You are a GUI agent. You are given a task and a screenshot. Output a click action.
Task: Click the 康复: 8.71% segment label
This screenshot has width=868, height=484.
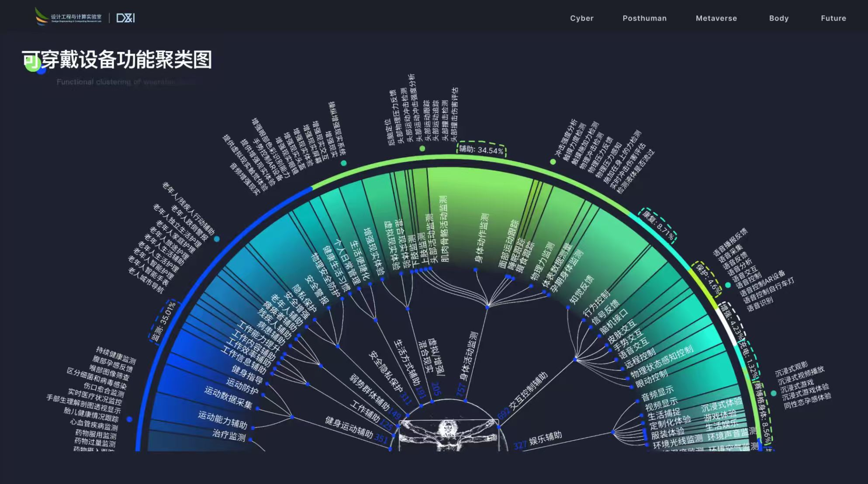pyautogui.click(x=659, y=225)
